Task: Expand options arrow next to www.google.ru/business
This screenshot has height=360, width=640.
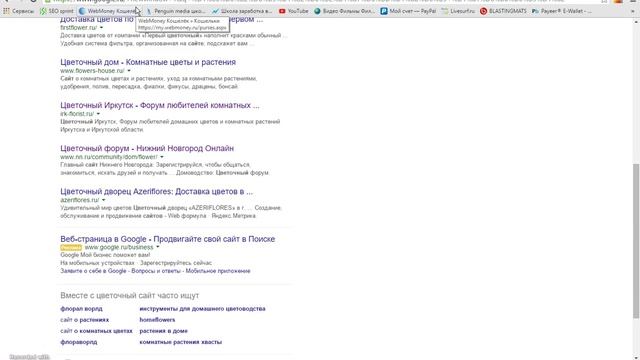Action: [158, 247]
